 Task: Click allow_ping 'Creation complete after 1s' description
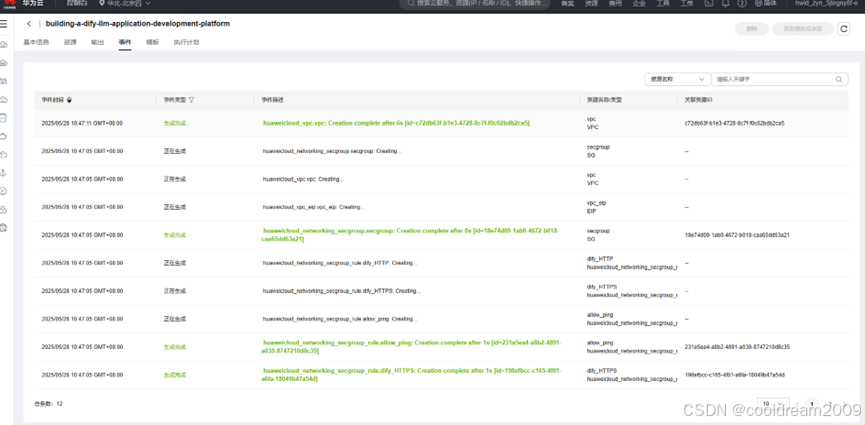tap(412, 347)
